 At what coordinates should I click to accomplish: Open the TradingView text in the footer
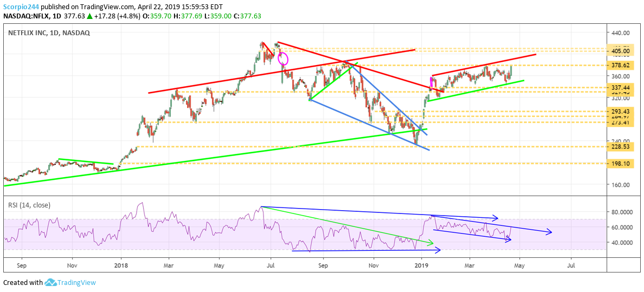(x=76, y=282)
